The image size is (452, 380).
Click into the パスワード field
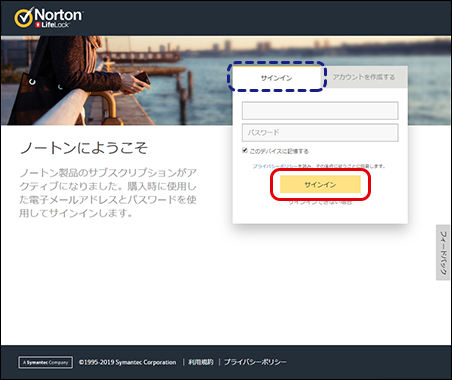(320, 133)
